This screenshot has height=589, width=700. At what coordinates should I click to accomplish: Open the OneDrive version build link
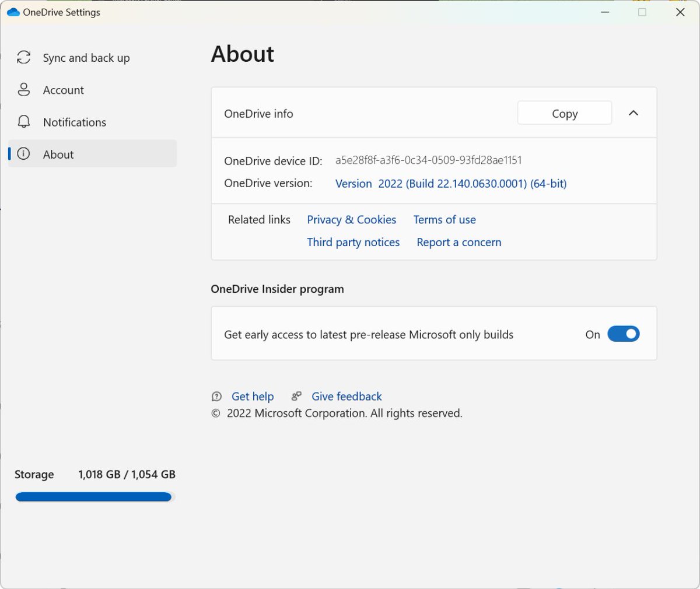point(451,184)
